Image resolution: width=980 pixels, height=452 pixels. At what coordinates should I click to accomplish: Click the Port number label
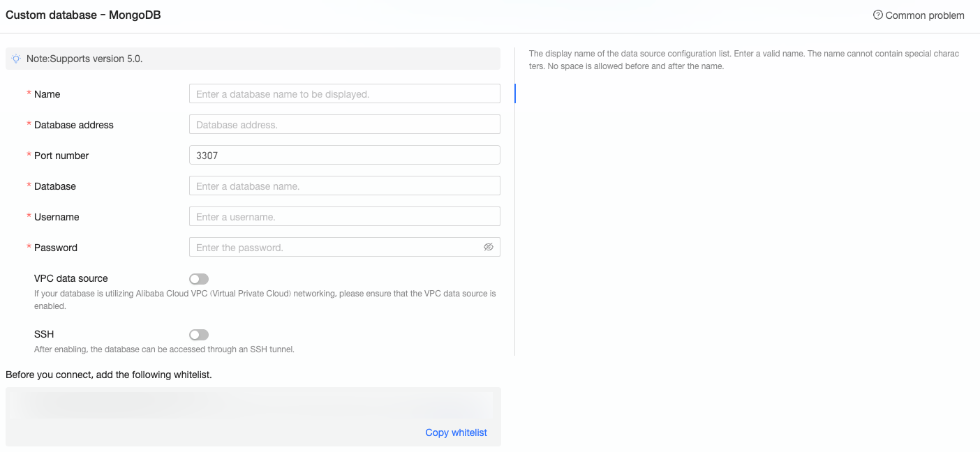click(61, 156)
